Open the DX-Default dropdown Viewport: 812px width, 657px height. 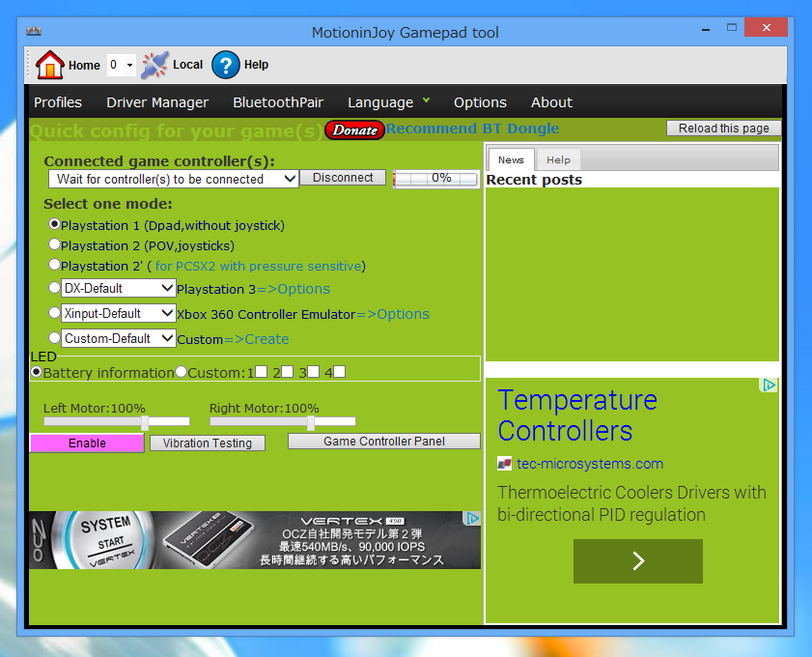click(119, 288)
